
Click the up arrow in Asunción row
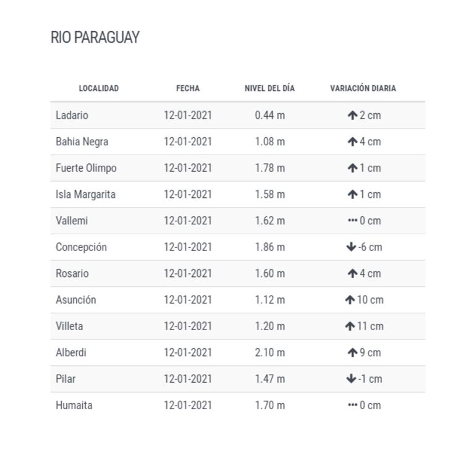click(350, 300)
